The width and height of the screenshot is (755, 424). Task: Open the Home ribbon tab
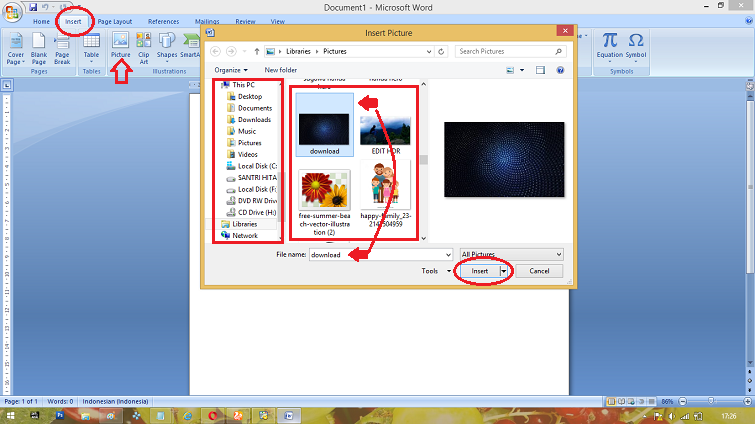click(x=41, y=22)
